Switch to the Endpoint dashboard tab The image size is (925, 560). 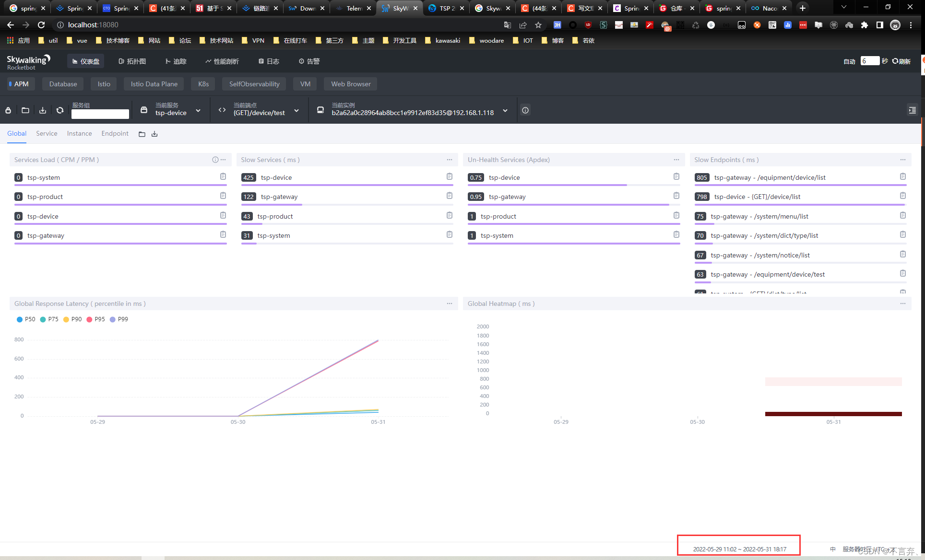point(115,133)
